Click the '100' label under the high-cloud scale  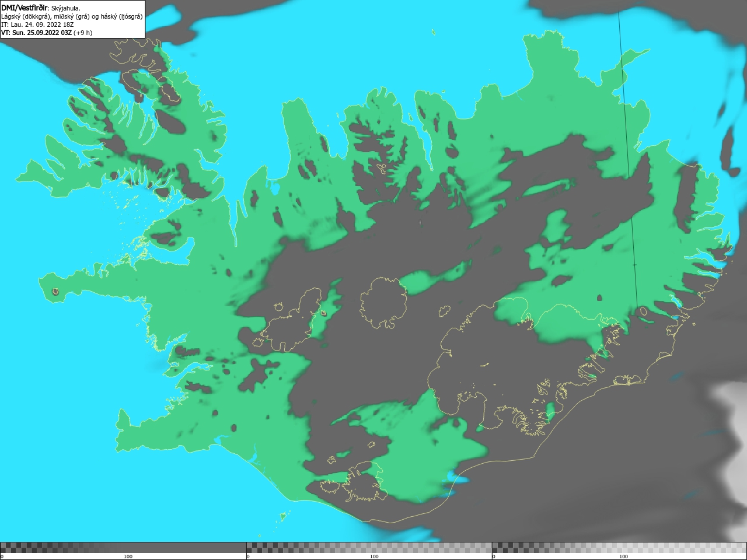[623, 556]
